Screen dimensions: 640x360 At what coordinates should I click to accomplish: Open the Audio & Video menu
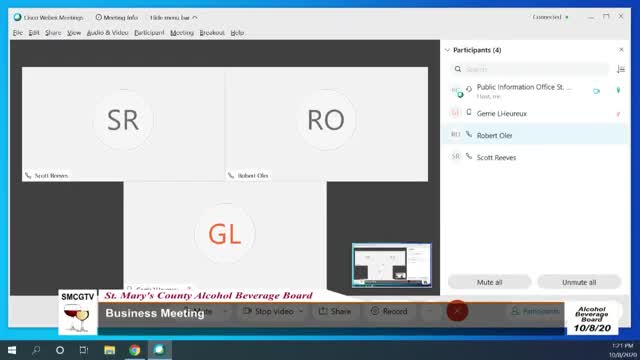107,33
